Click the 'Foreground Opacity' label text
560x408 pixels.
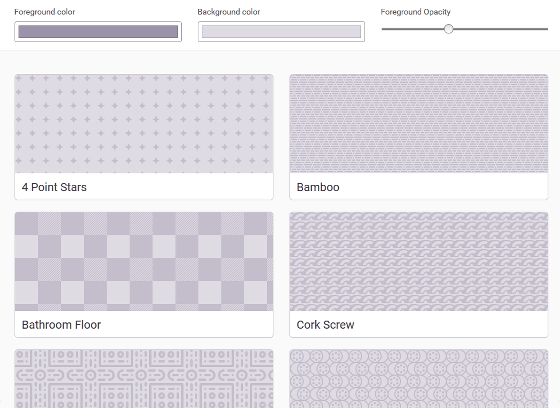415,12
